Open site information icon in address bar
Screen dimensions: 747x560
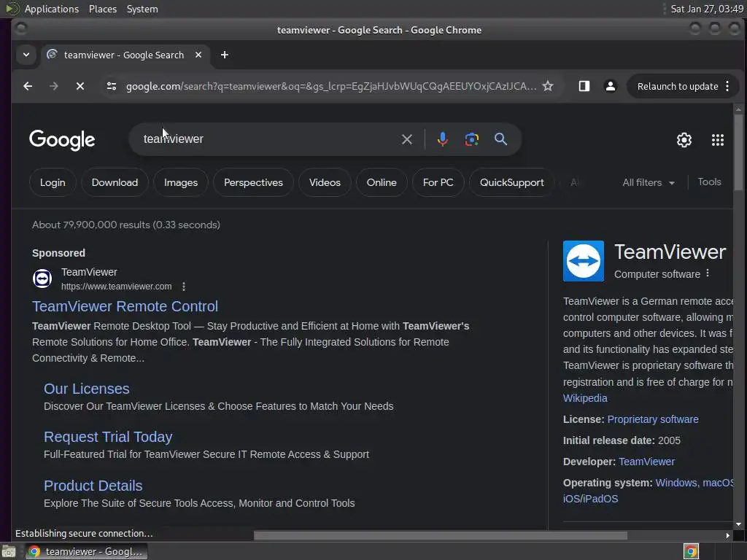[112, 86]
